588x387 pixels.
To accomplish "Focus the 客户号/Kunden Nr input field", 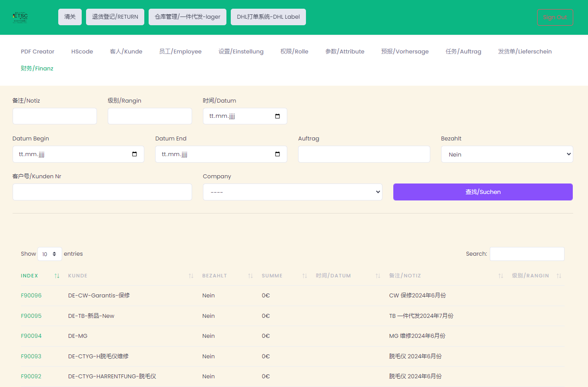I will pyautogui.click(x=102, y=192).
